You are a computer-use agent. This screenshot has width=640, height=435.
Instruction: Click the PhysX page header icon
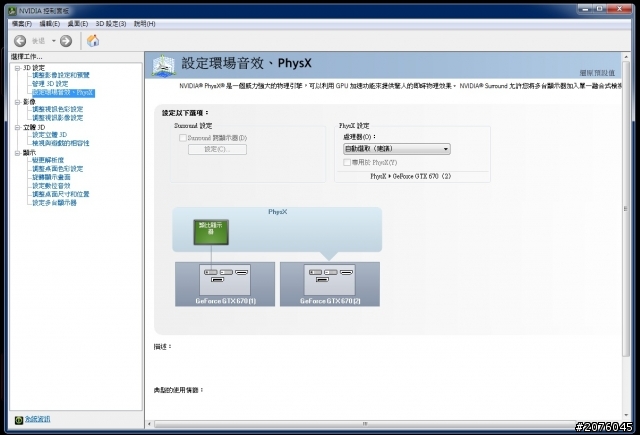(x=164, y=66)
